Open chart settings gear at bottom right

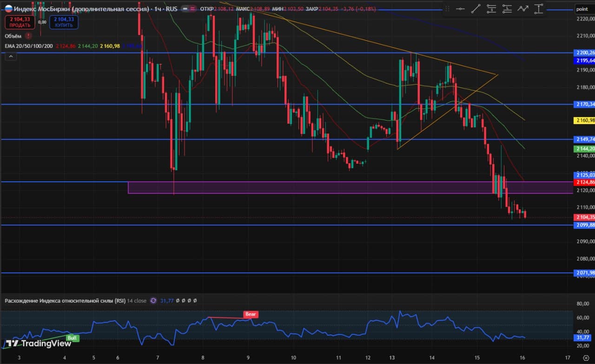point(586,357)
